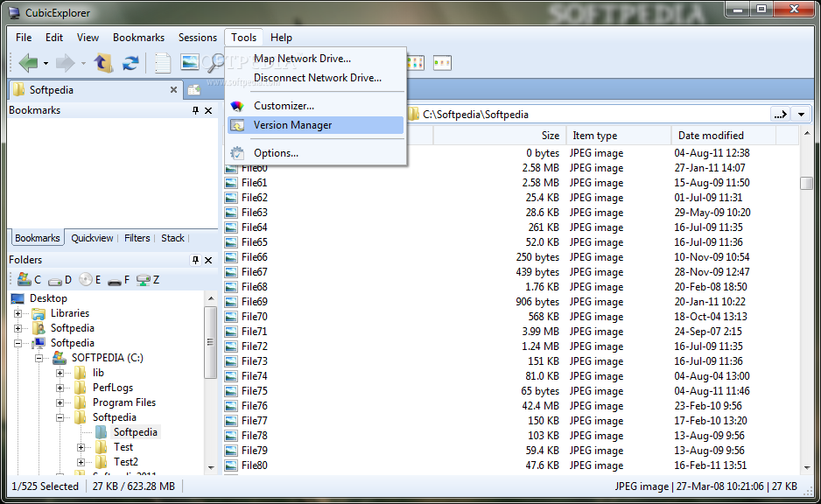Open the text editor page icon

[162, 63]
